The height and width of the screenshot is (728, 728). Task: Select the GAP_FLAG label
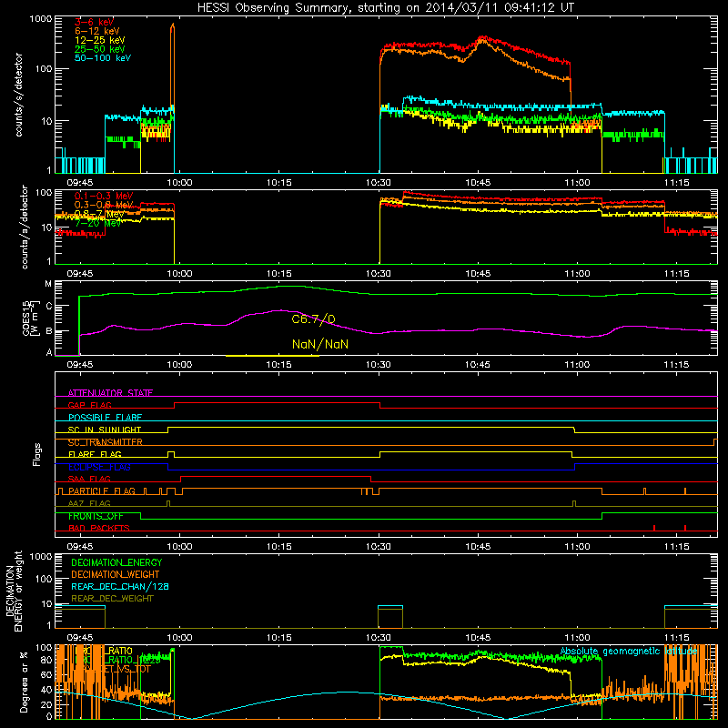(89, 405)
